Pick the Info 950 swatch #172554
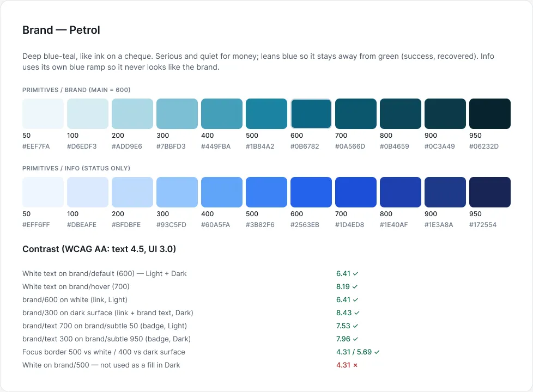Screen dimensions: 533x392 [x=490, y=192]
